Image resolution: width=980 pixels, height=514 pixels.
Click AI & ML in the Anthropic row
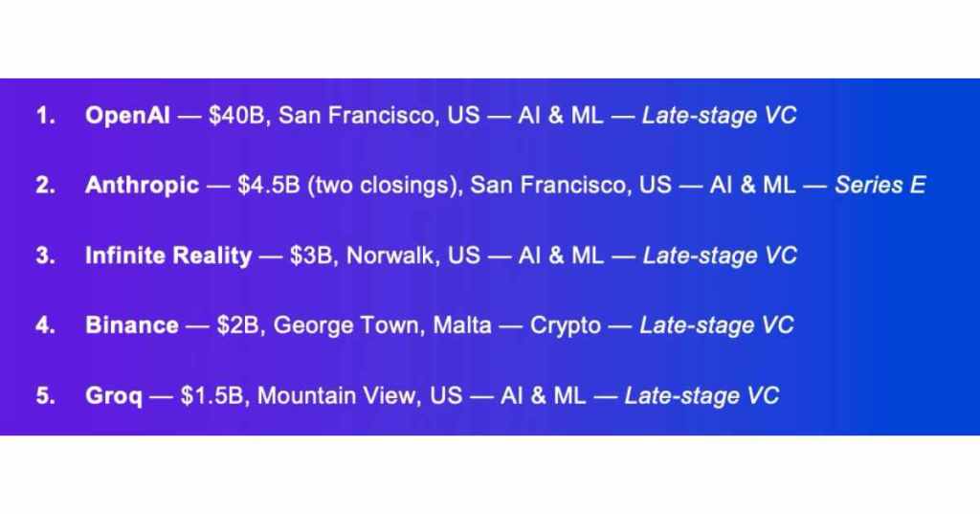752,186
